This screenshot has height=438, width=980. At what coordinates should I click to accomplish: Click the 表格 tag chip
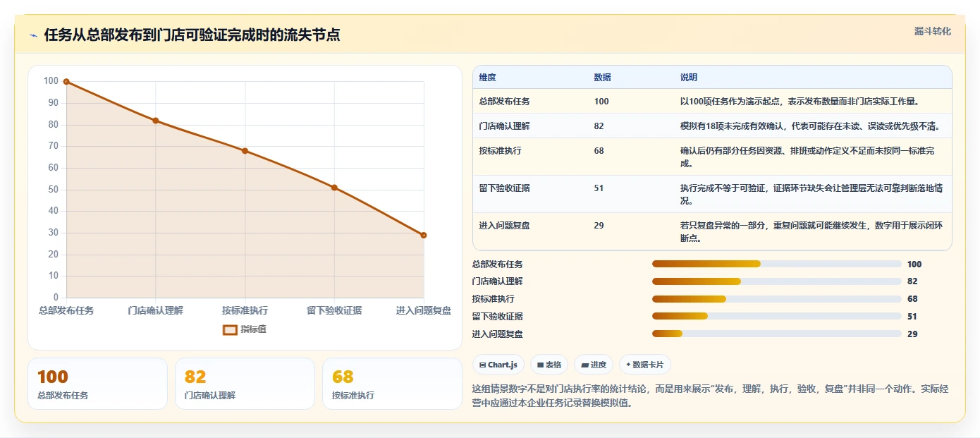tap(549, 365)
